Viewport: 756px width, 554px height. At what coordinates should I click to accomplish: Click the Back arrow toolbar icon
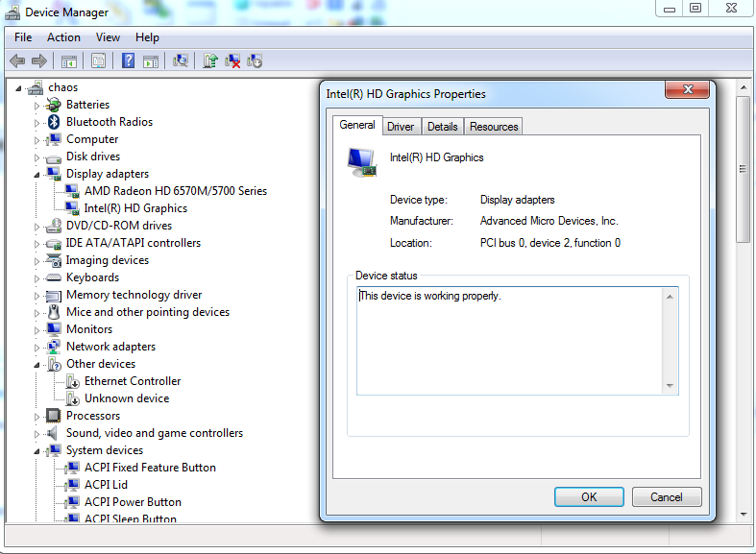(x=17, y=60)
